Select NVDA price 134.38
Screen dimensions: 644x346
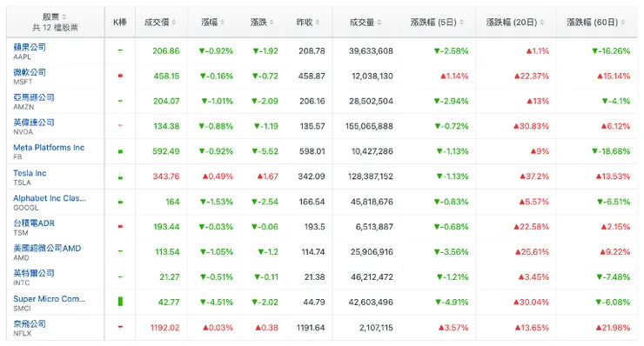click(166, 126)
